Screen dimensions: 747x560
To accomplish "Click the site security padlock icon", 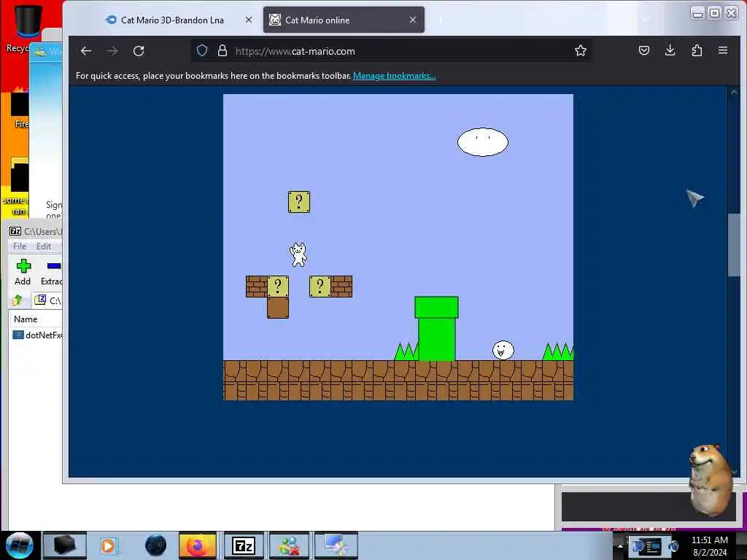I will 222,51.
